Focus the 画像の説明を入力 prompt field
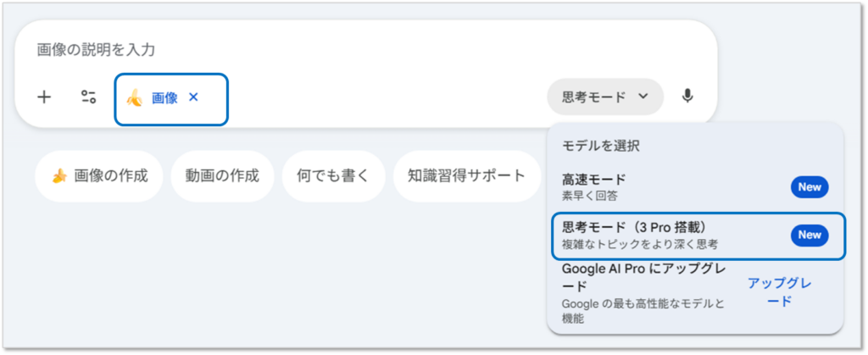Image resolution: width=868 pixels, height=355 pixels. pyautogui.click(x=339, y=50)
